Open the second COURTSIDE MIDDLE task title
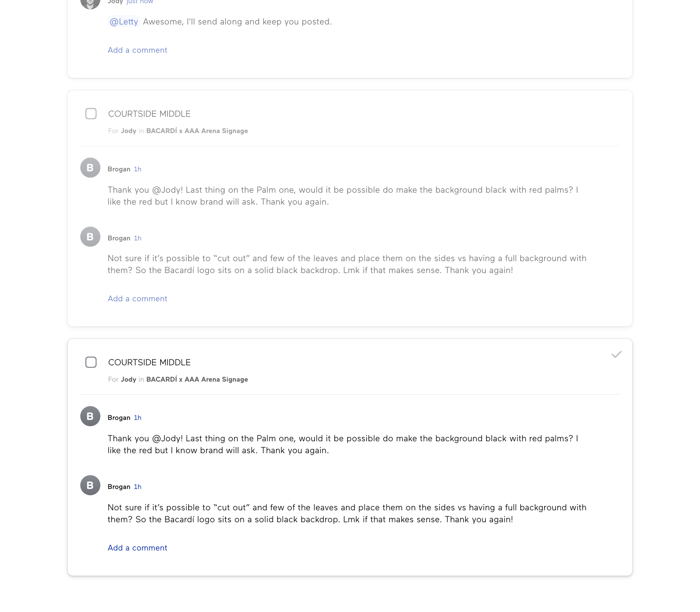700x612 pixels. pyautogui.click(x=149, y=363)
